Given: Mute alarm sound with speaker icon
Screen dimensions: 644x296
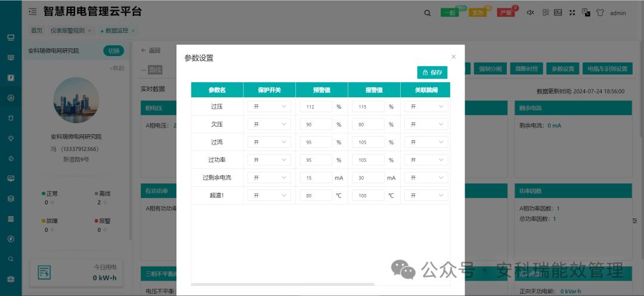Looking at the screenshot, I should pyautogui.click(x=530, y=13).
